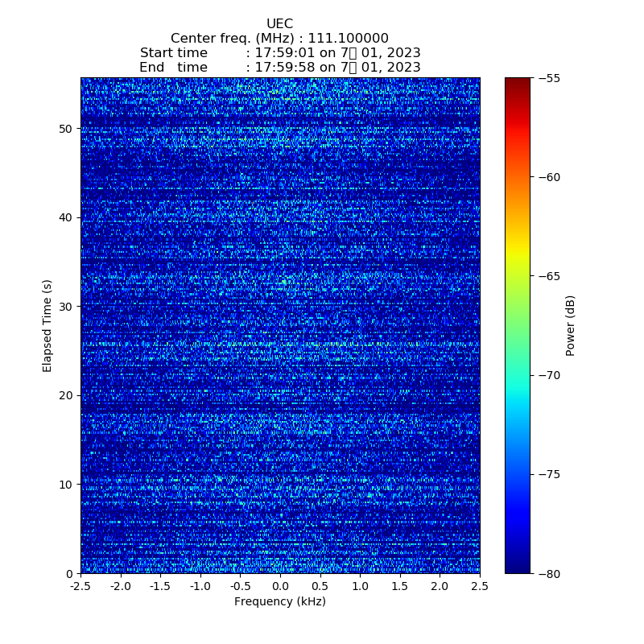
Task: Select the End time line in header
Action: [x=279, y=68]
